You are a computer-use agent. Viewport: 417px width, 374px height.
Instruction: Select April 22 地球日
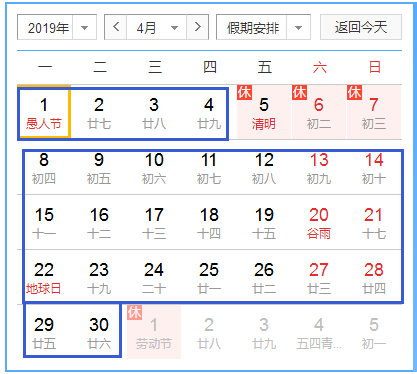[44, 278]
